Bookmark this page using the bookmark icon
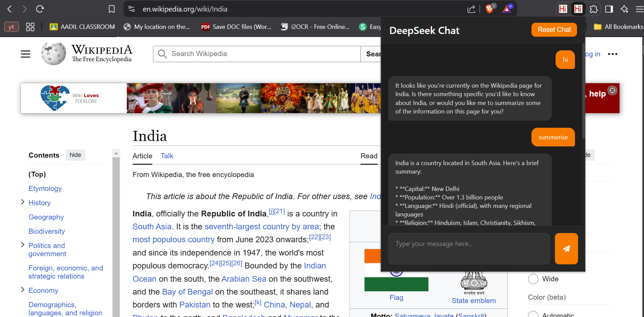This screenshot has height=317, width=644. pyautogui.click(x=112, y=9)
